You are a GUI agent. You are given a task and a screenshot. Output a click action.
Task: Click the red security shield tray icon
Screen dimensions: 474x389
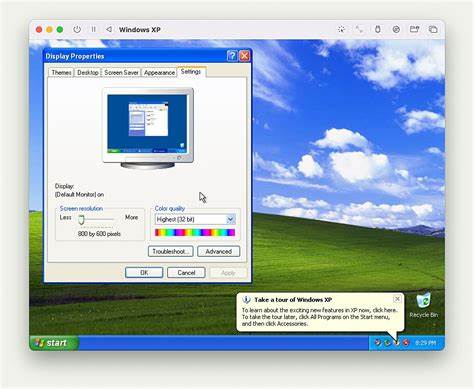tap(406, 342)
